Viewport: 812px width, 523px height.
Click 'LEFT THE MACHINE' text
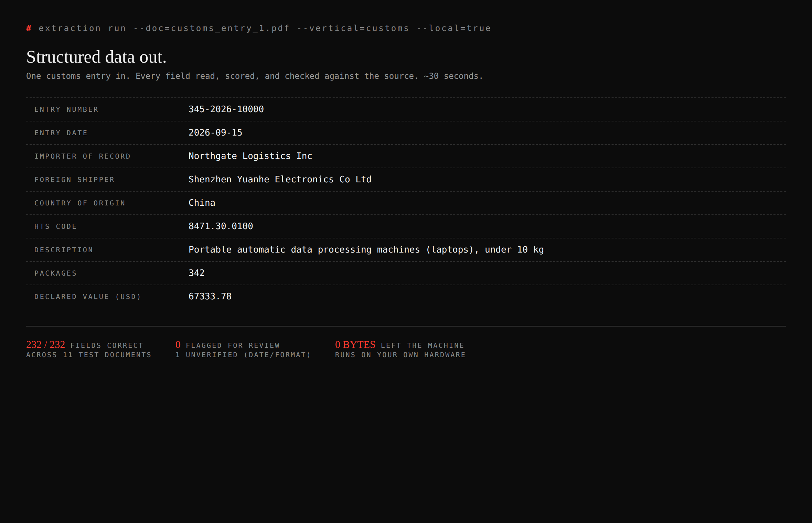[x=422, y=345]
